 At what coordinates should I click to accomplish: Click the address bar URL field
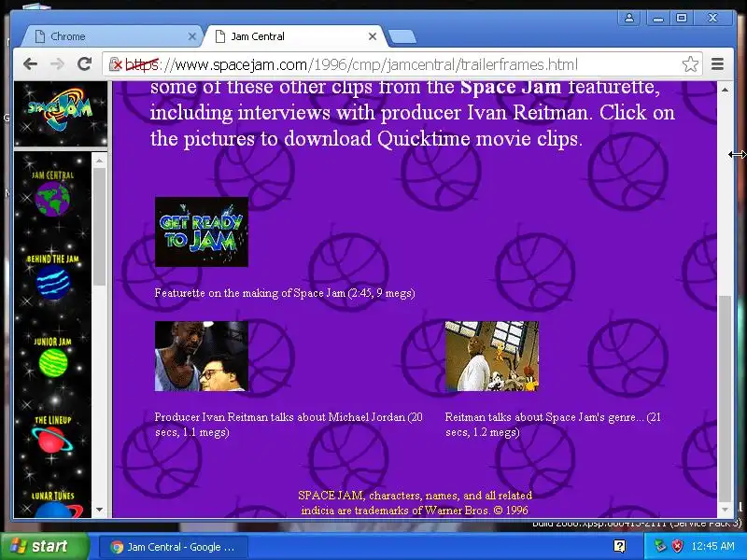pyautogui.click(x=402, y=64)
